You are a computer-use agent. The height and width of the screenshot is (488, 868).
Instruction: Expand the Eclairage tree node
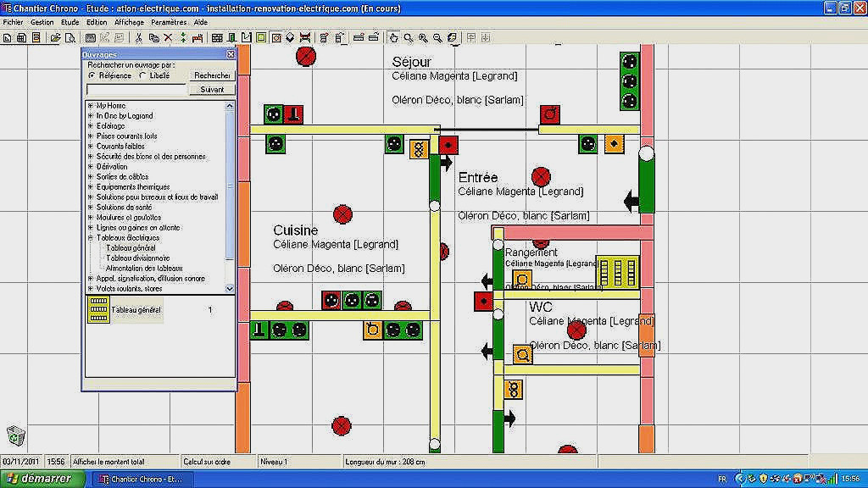click(x=90, y=126)
